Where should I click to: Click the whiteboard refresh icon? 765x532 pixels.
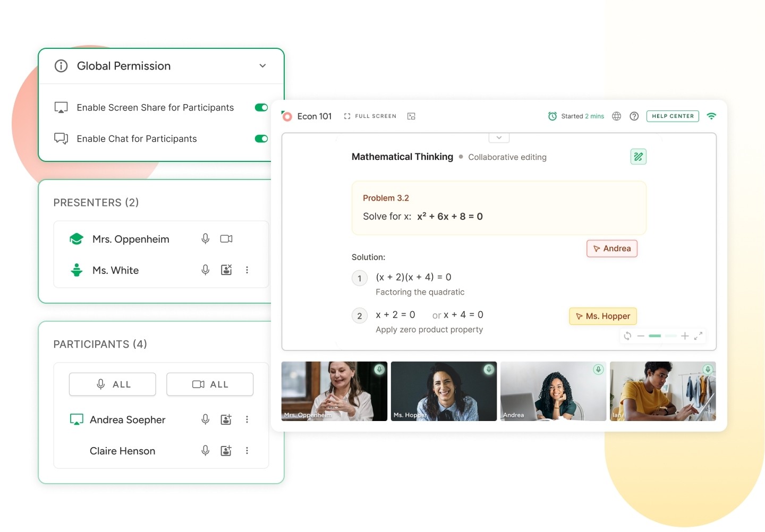click(627, 336)
